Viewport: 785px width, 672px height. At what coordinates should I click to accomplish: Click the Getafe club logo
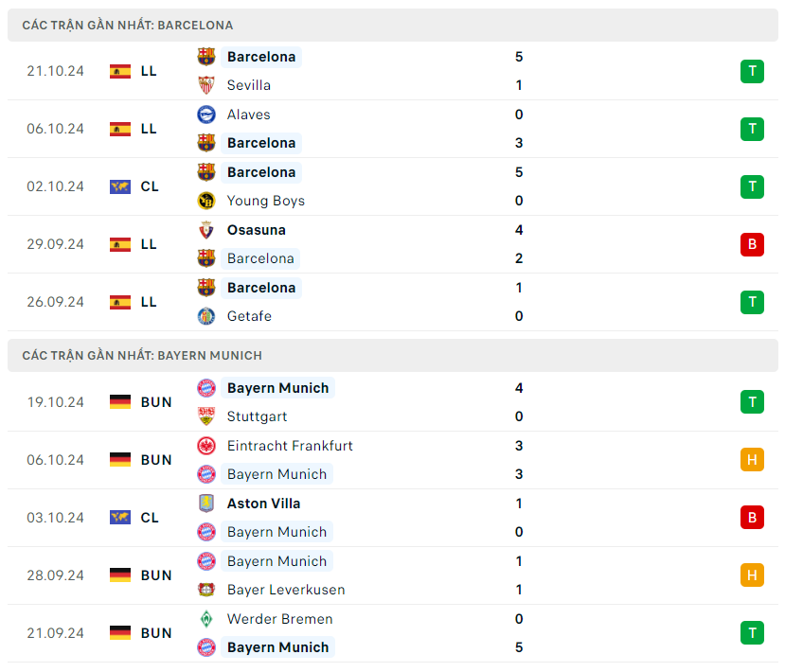coord(206,316)
